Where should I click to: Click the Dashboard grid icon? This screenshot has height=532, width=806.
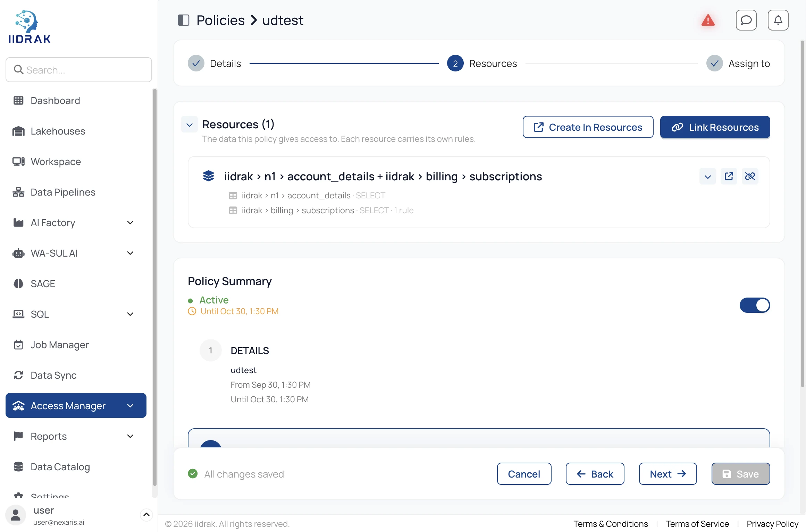coord(18,101)
